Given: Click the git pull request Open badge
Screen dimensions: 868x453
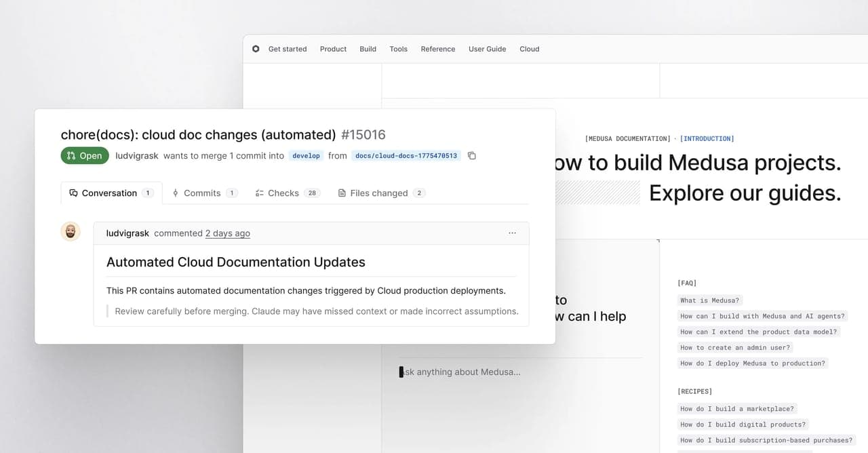Looking at the screenshot, I should click(x=85, y=155).
